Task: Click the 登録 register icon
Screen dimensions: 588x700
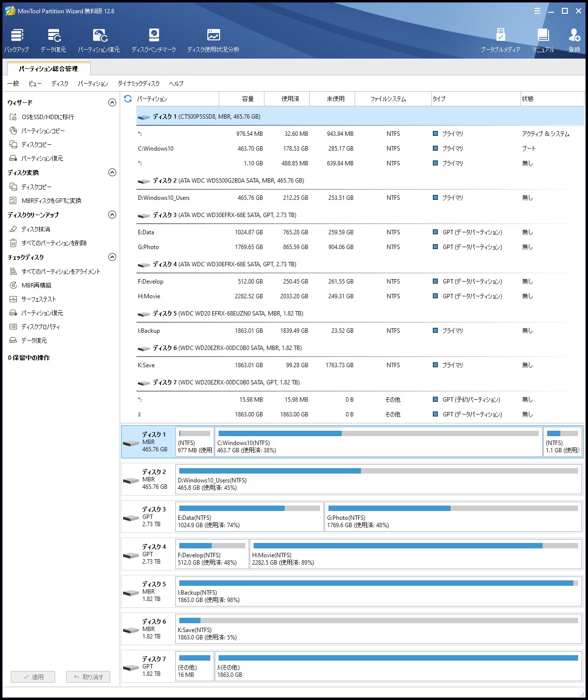Action: click(x=574, y=40)
